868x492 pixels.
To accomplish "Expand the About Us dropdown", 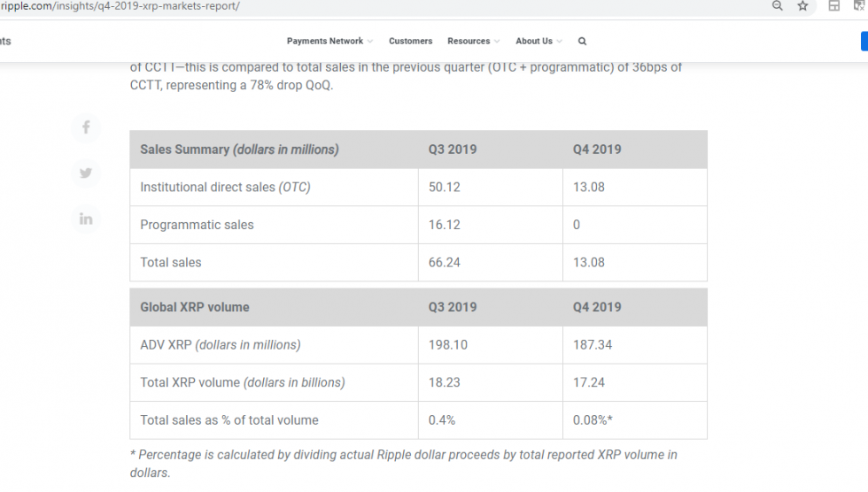I will point(539,42).
